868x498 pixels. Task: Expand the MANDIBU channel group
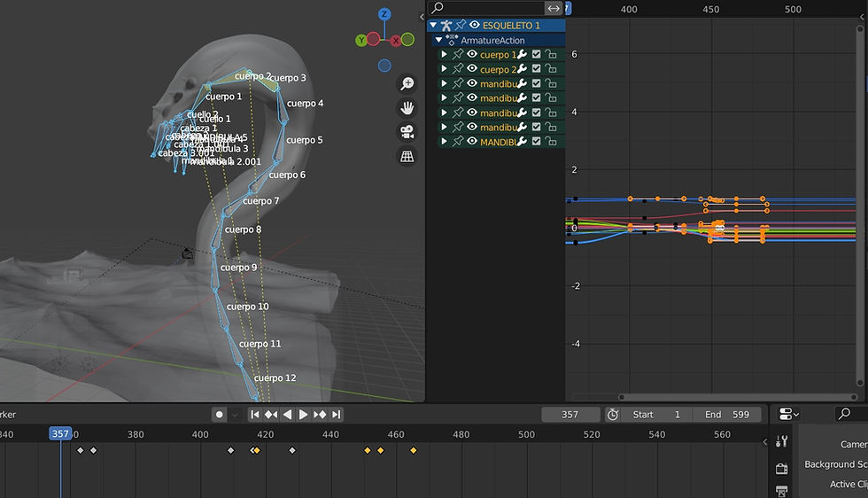[x=444, y=142]
